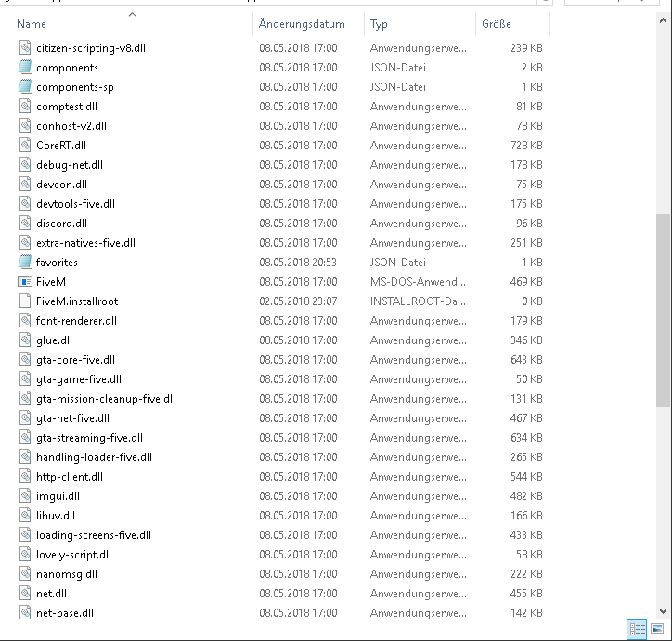672x641 pixels.
Task: Click the INSTALLROOT-Da... type cell
Action: (x=418, y=301)
